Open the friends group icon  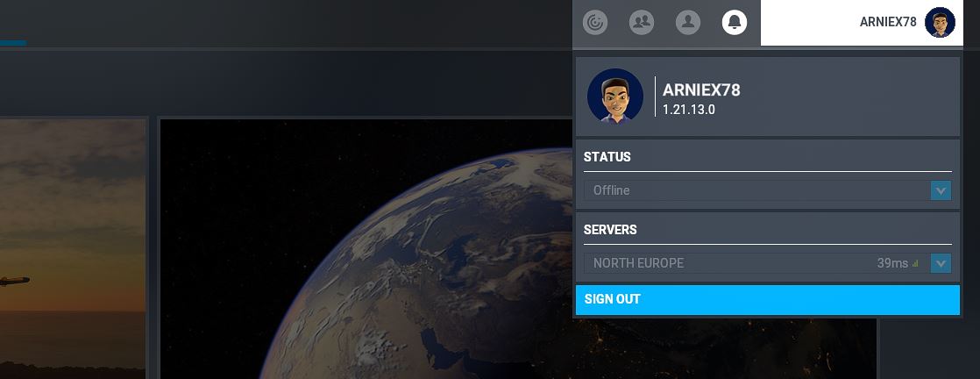(x=642, y=23)
